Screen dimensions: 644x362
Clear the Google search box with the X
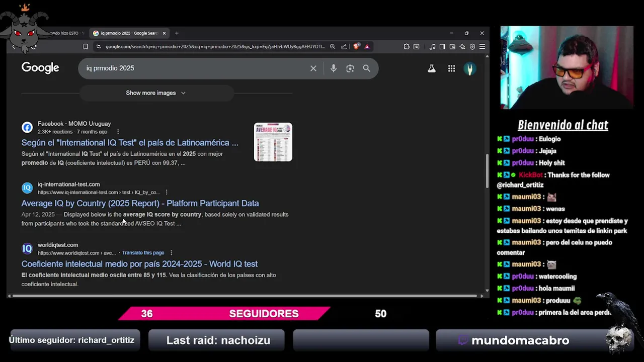tap(313, 68)
